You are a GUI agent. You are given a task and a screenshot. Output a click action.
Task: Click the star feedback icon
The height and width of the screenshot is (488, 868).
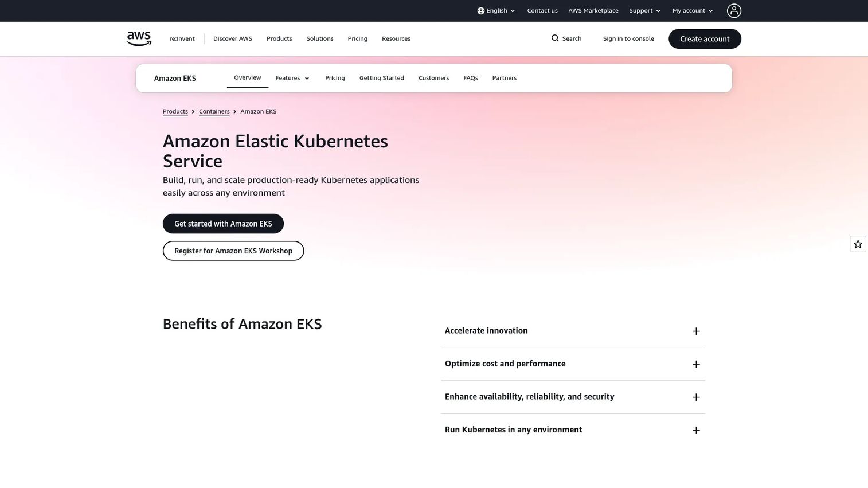[x=858, y=244]
